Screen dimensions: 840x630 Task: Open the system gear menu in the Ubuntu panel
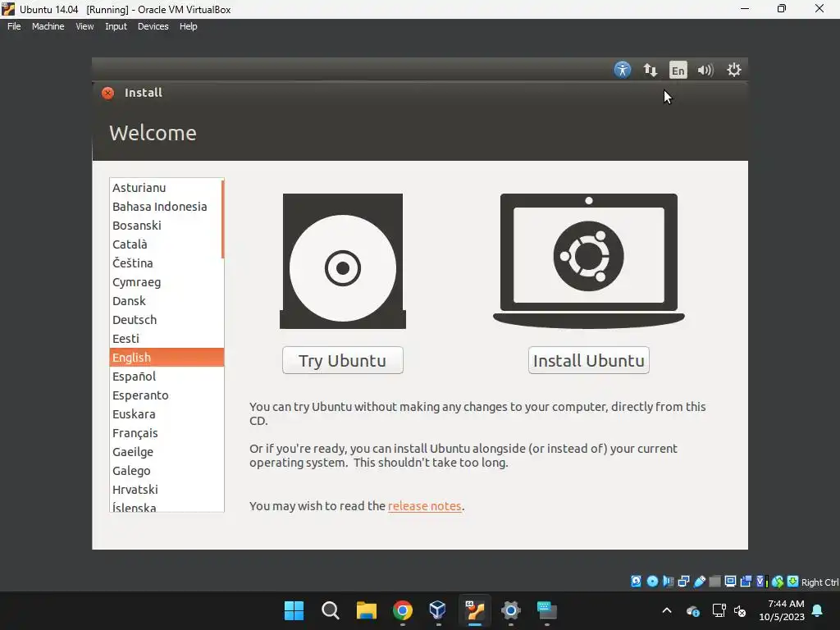[733, 70]
